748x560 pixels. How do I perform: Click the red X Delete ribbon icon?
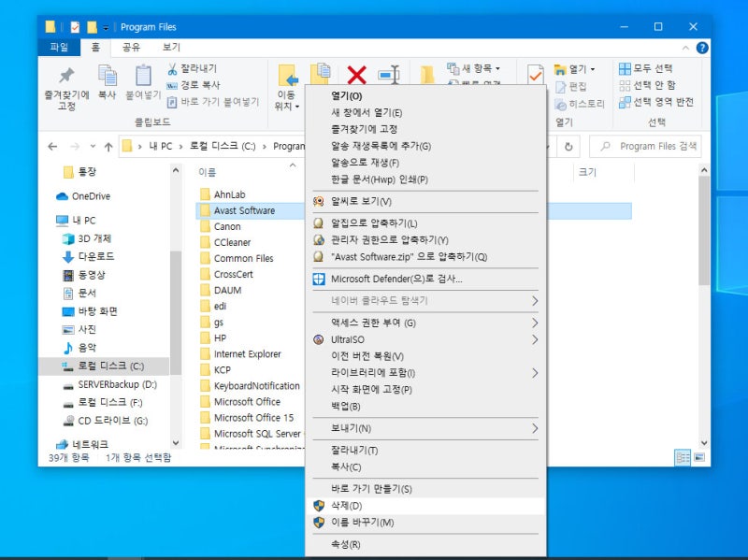[x=356, y=75]
